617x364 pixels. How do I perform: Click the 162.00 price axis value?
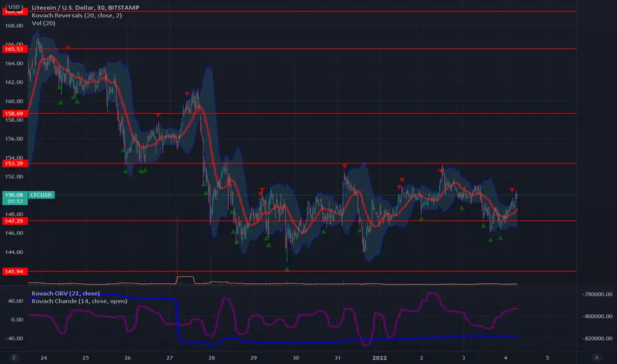(14, 82)
